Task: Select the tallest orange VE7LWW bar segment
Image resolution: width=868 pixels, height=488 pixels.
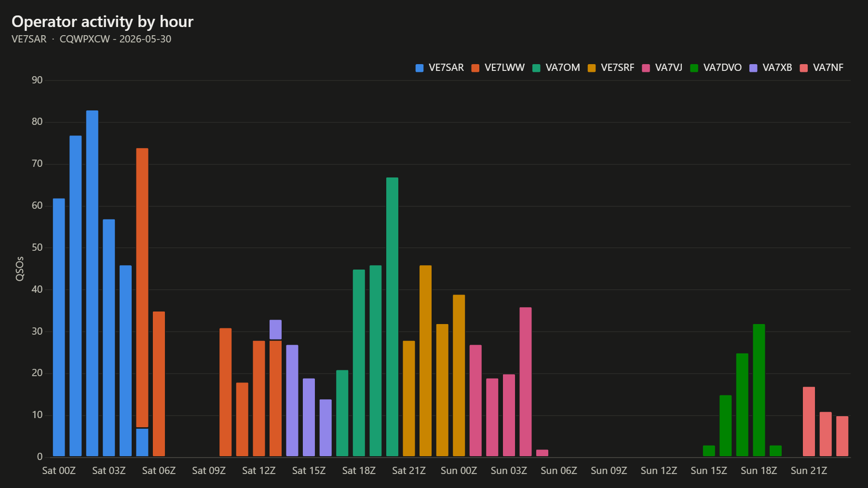Action: [142, 287]
